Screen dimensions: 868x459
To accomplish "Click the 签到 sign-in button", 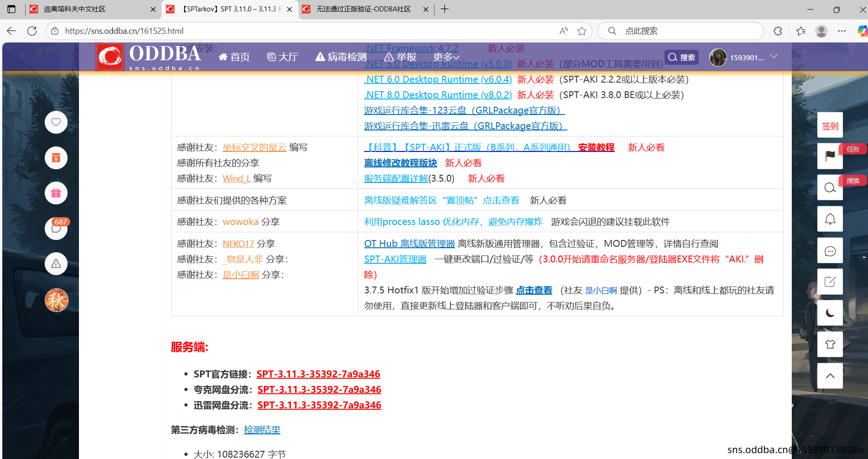I will [830, 125].
